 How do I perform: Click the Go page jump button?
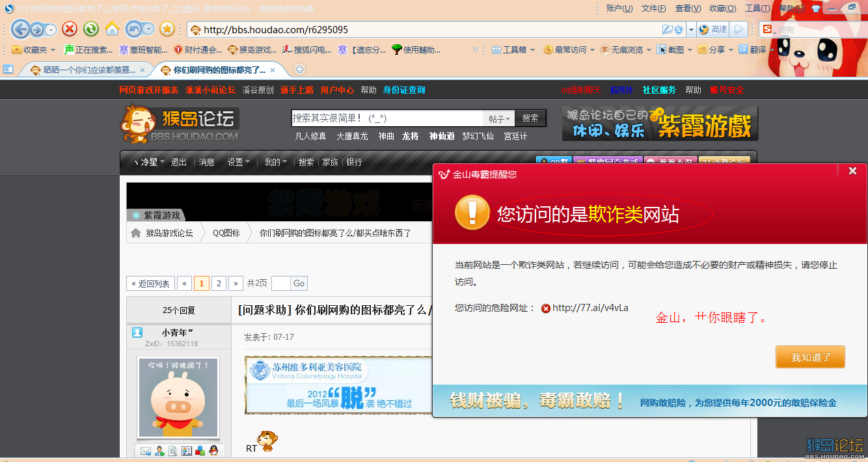pyautogui.click(x=299, y=283)
